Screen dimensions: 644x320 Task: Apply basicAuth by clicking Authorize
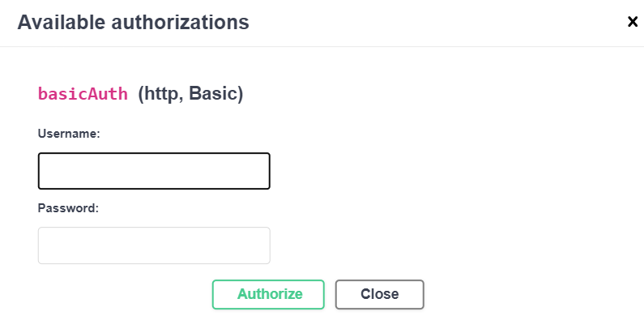pos(268,294)
